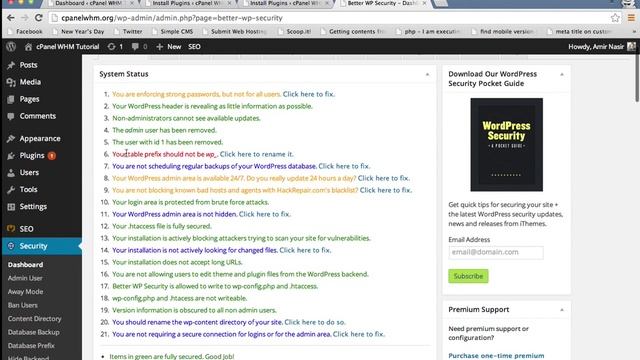
Task: Fix strong passwords enforcement link
Action: pos(309,94)
